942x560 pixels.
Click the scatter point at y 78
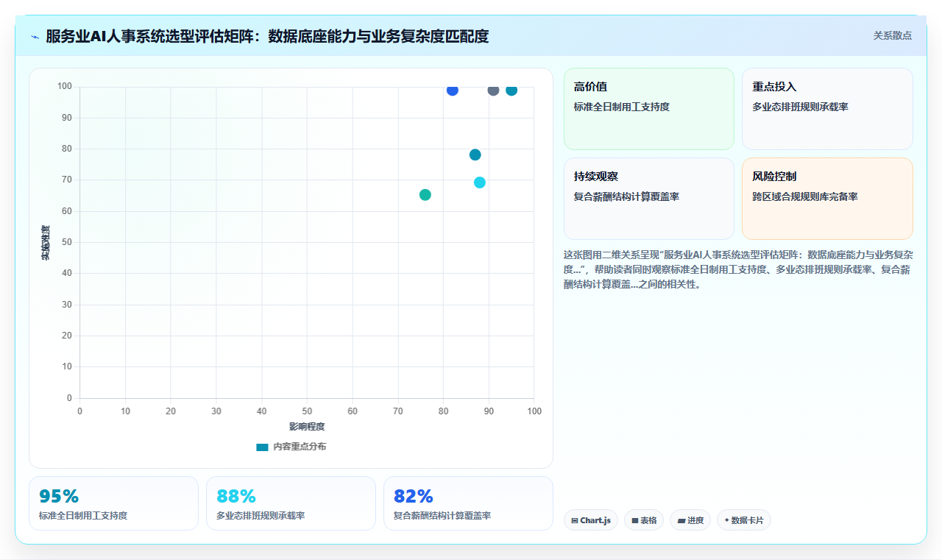(475, 155)
